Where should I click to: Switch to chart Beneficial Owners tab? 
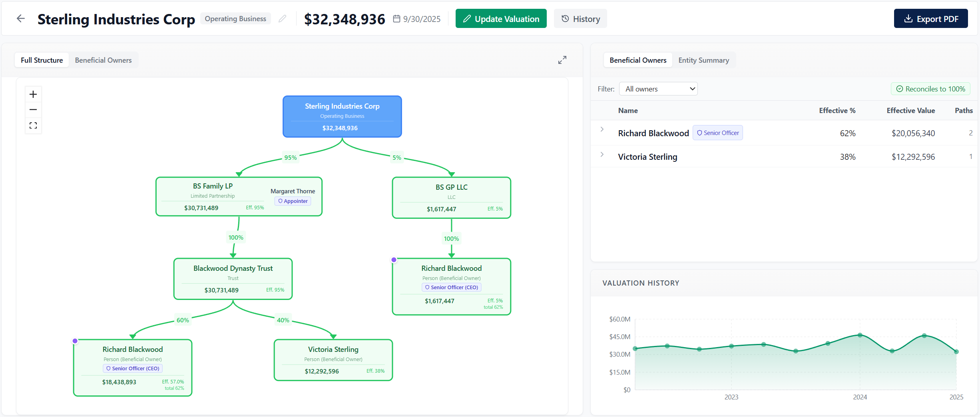tap(103, 60)
